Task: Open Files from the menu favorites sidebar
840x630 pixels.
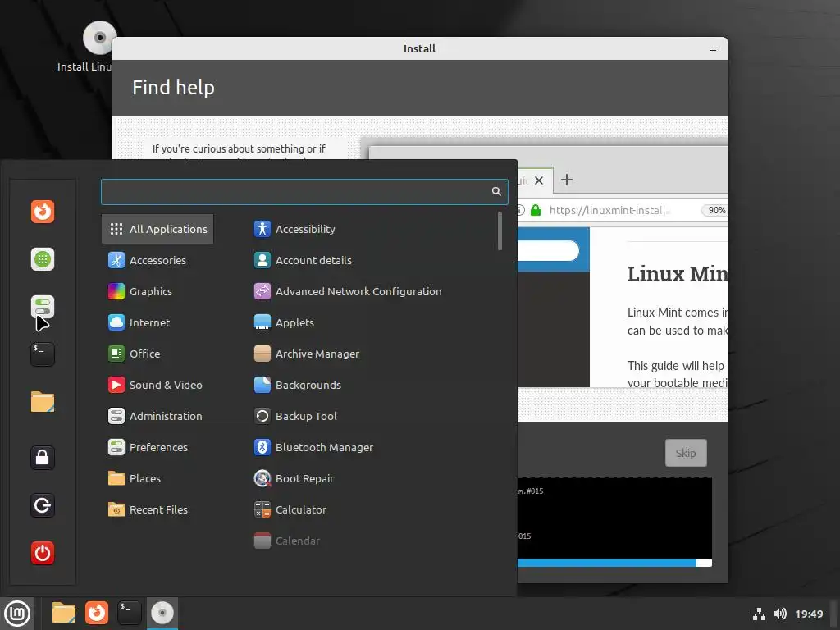Action: pyautogui.click(x=43, y=402)
